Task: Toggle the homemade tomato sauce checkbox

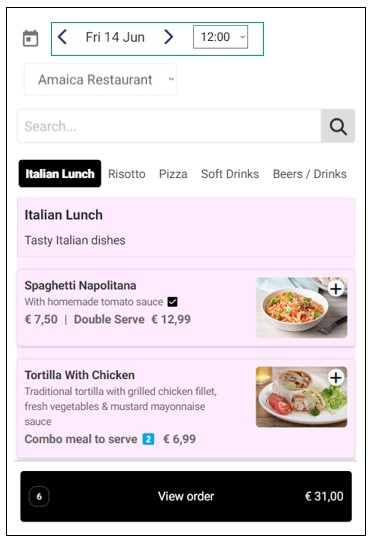Action: 173,302
